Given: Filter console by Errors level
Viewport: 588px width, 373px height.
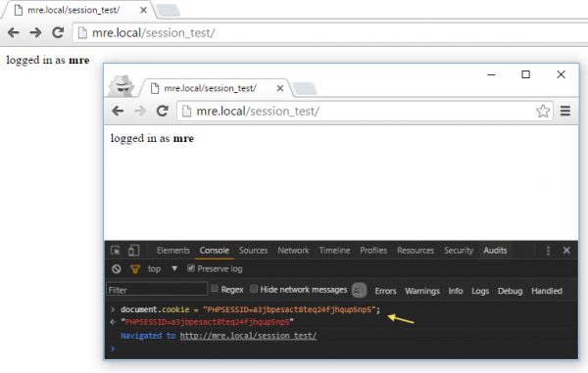Looking at the screenshot, I should 385,291.
